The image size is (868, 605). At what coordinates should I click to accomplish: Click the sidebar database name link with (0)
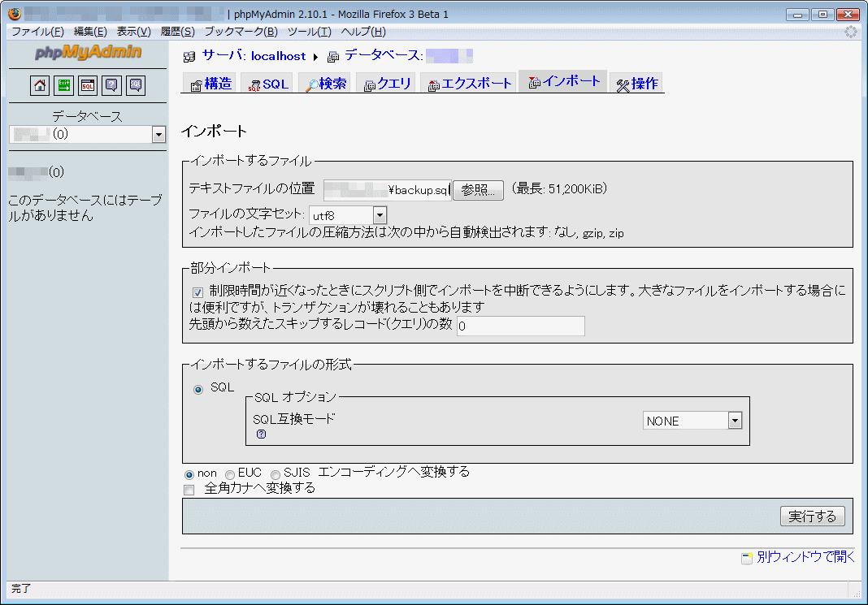point(36,172)
